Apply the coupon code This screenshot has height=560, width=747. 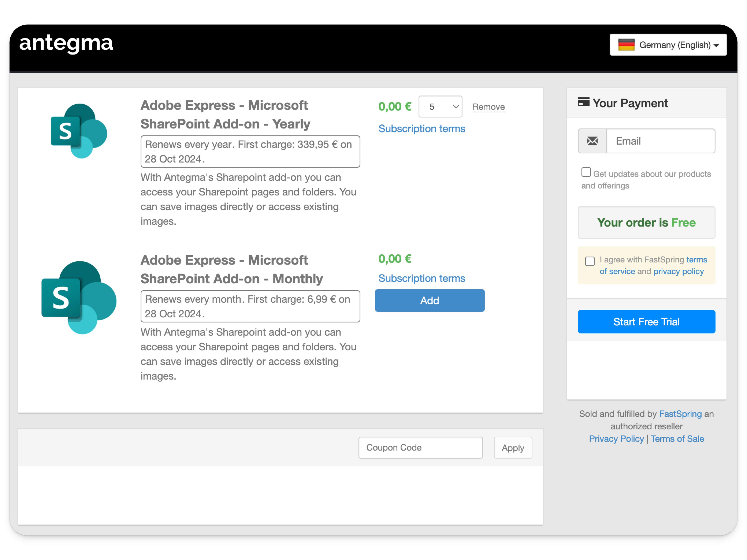click(x=513, y=448)
